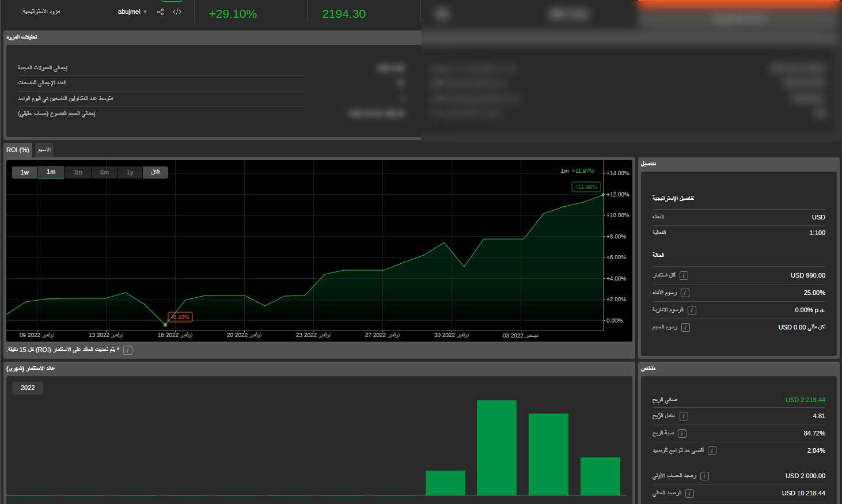Open info icon next to الرصيد الحالي
842x504 pixels.
(x=690, y=493)
